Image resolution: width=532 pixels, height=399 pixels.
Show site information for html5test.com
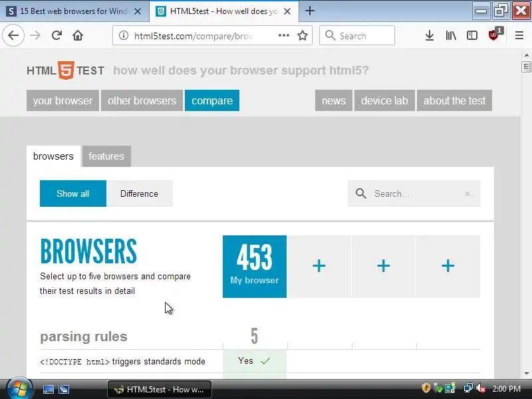coord(124,36)
